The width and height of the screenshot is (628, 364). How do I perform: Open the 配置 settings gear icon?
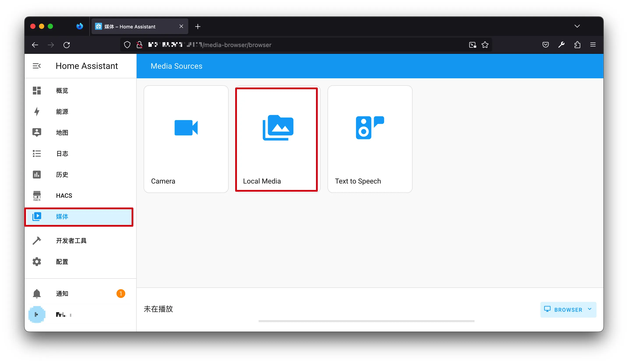click(x=37, y=262)
